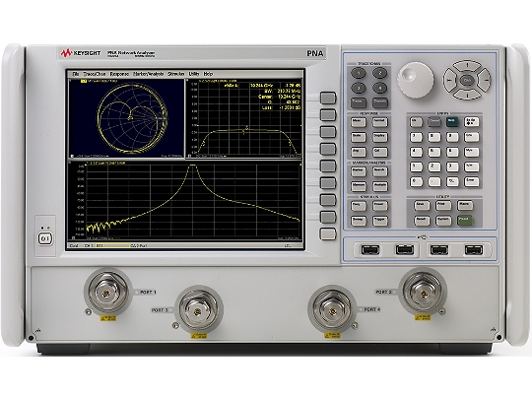Open the Response menu on screen
Image resolution: width=532 pixels, height=399 pixels.
(x=119, y=74)
